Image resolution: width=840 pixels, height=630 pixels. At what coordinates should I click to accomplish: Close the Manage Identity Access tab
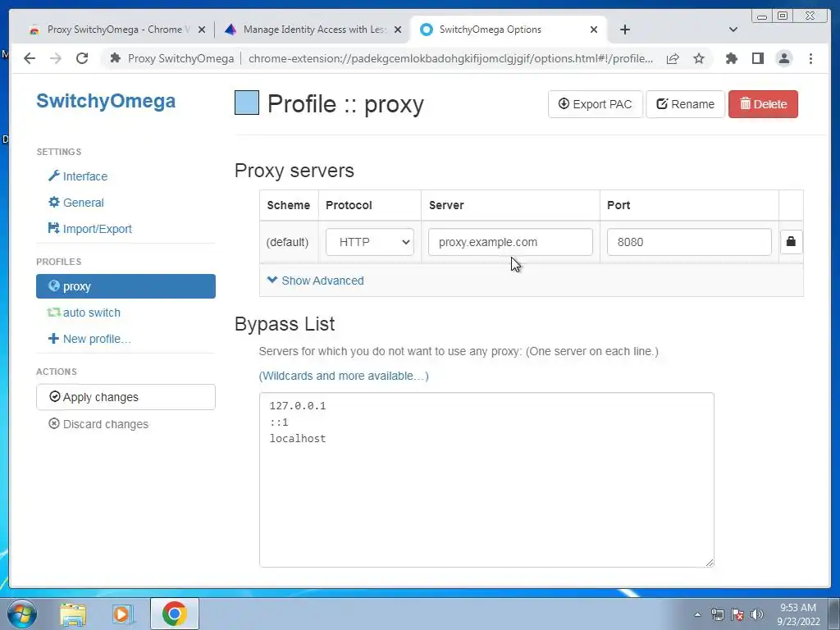pyautogui.click(x=398, y=30)
